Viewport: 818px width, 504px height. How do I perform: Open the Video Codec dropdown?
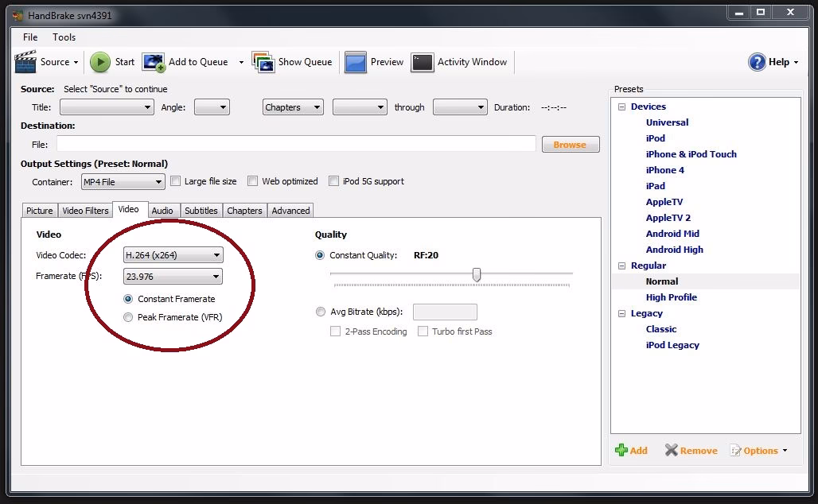click(173, 255)
